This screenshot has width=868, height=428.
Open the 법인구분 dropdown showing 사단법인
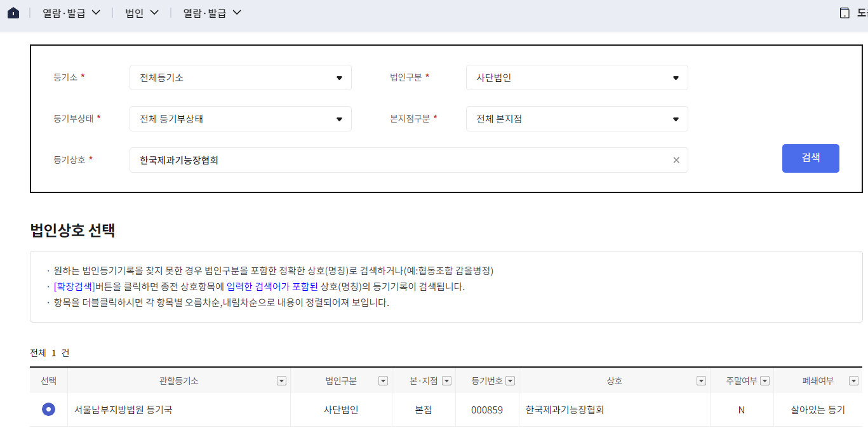[x=577, y=77]
